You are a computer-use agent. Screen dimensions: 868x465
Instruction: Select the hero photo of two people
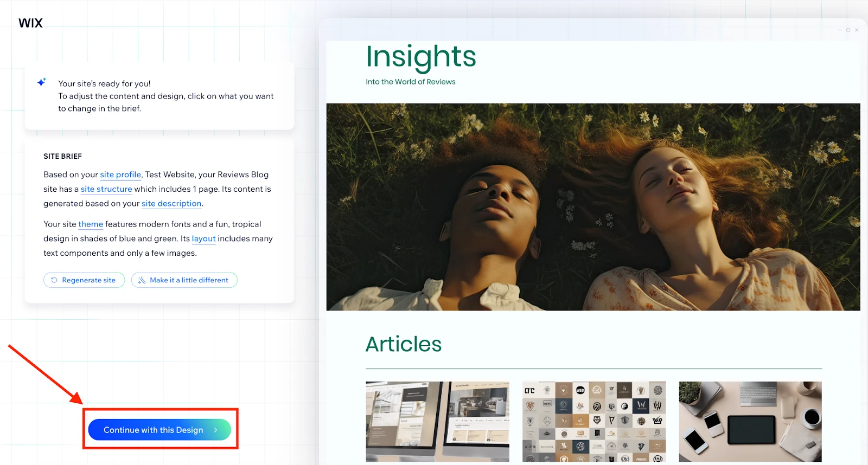point(593,207)
